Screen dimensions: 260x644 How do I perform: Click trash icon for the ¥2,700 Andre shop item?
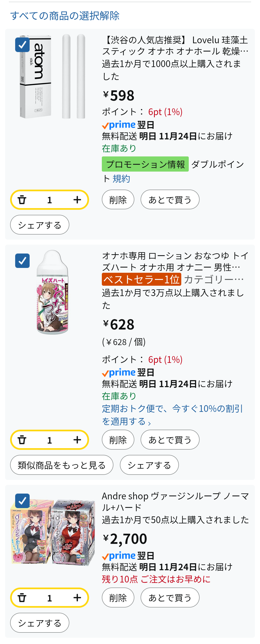coord(22,598)
